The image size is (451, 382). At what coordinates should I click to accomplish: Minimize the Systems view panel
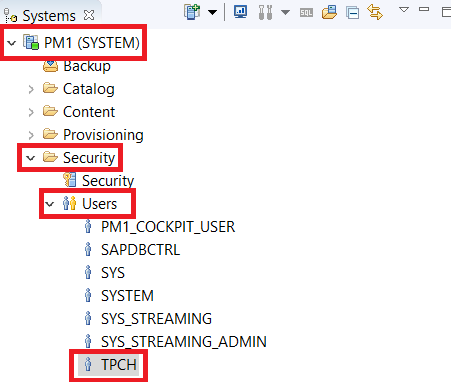click(424, 9)
